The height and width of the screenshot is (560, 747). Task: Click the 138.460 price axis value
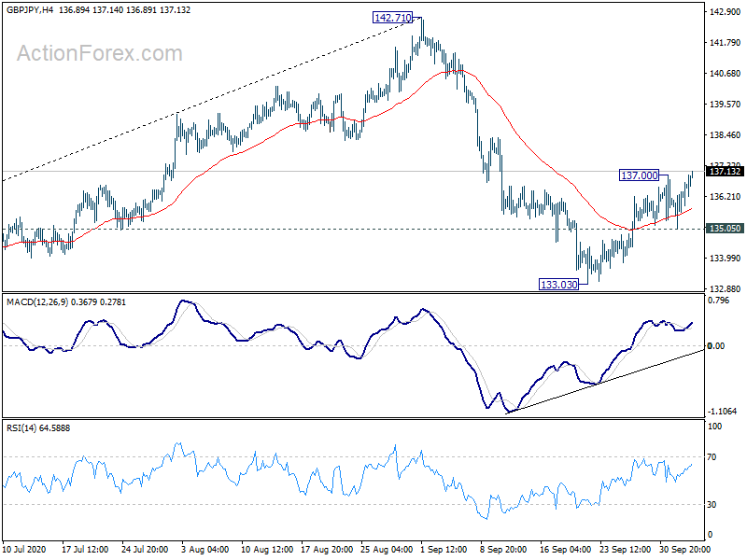click(726, 135)
